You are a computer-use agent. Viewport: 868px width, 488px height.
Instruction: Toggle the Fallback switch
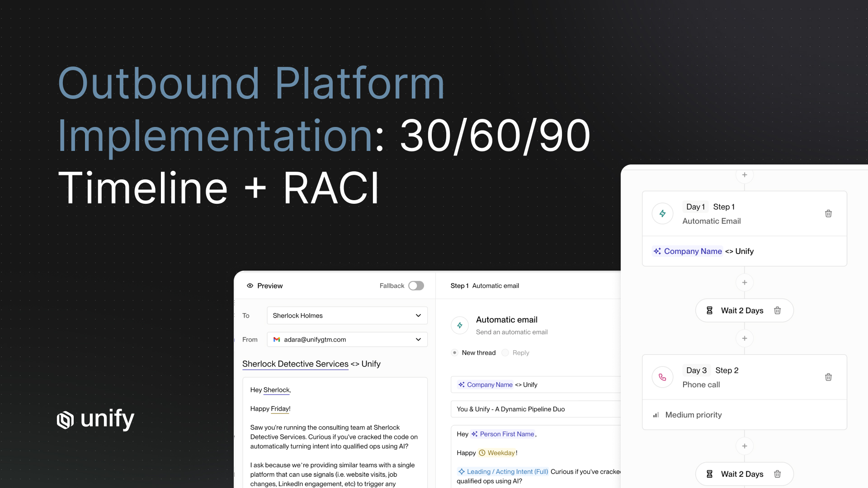pyautogui.click(x=416, y=286)
